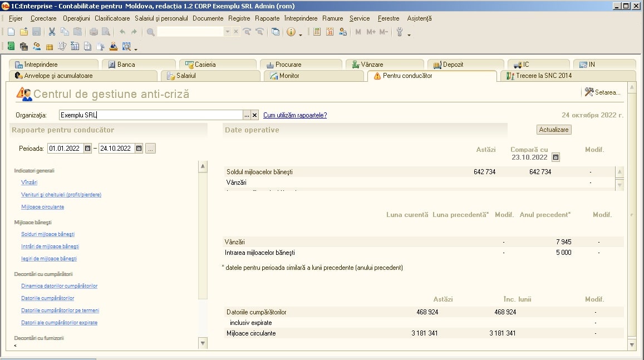This screenshot has width=644, height=360.
Task: Click the Organizația selection ellipsis button
Action: (x=247, y=115)
